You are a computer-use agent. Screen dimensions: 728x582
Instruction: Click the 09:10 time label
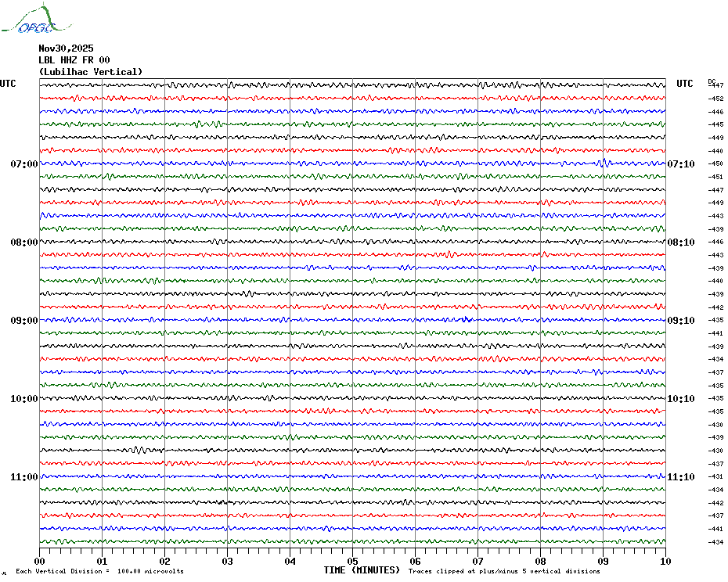tap(681, 320)
